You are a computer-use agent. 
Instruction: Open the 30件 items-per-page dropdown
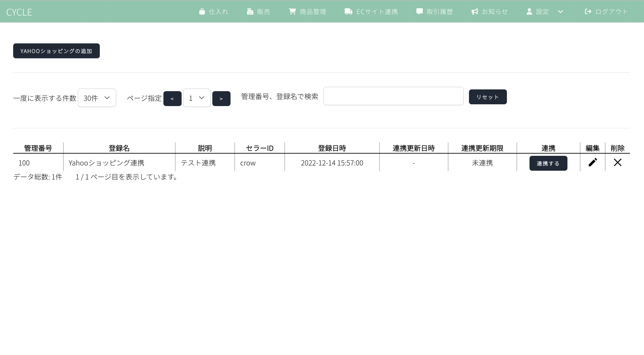[x=97, y=98]
